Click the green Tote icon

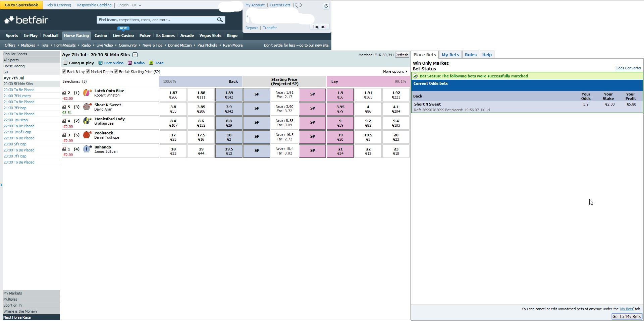coord(151,63)
